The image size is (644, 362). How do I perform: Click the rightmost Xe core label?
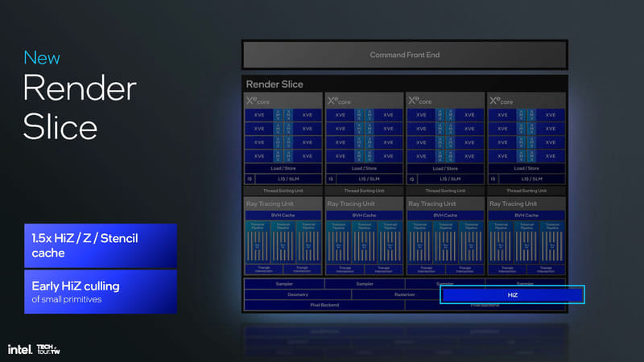tap(501, 101)
